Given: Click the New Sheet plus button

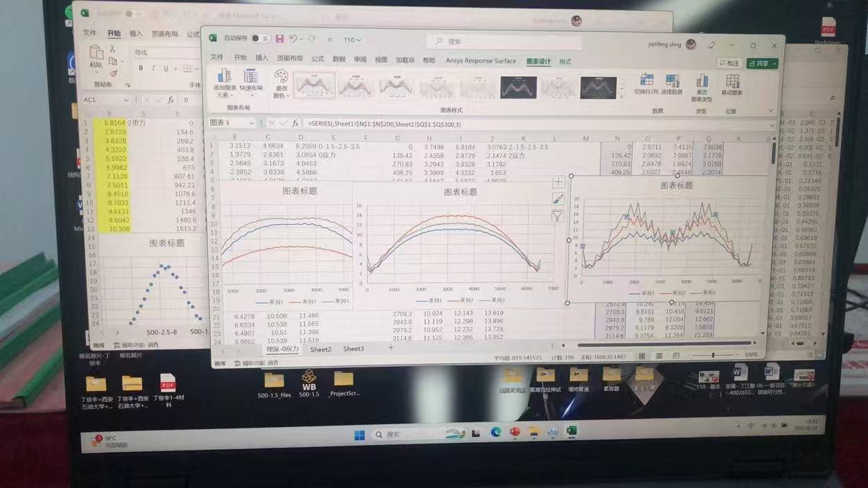Looking at the screenshot, I should pos(391,347).
